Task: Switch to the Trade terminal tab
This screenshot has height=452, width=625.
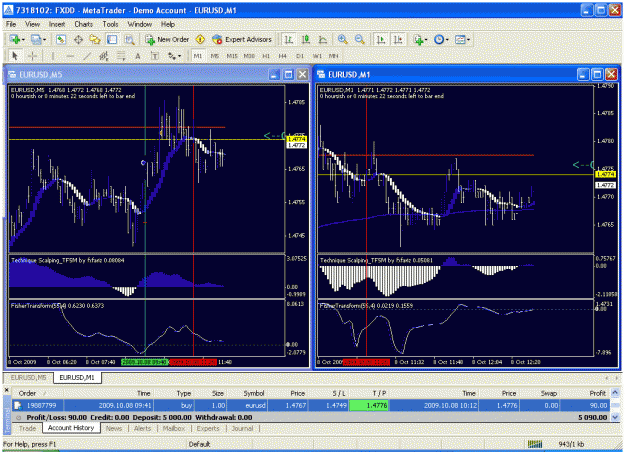Action: coord(27,428)
